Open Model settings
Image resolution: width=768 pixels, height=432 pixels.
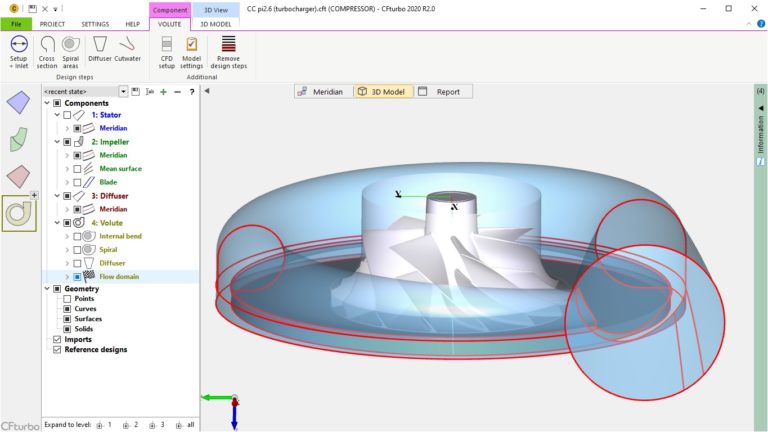tap(192, 49)
